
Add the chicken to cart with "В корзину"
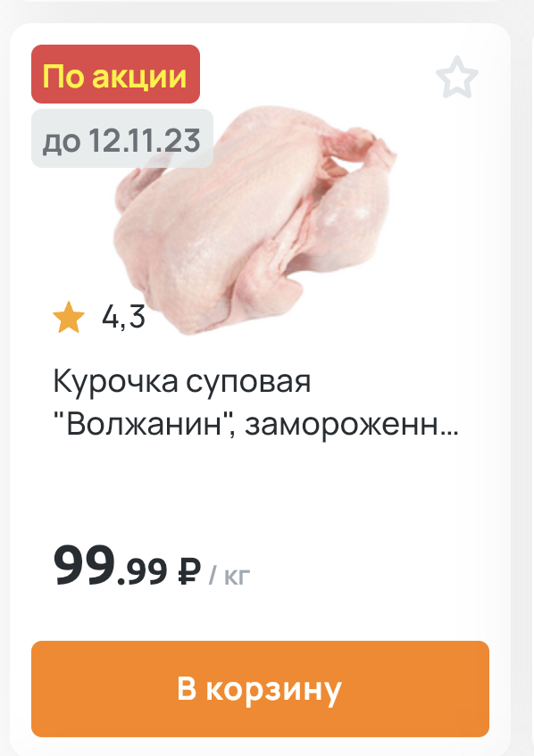click(x=260, y=688)
